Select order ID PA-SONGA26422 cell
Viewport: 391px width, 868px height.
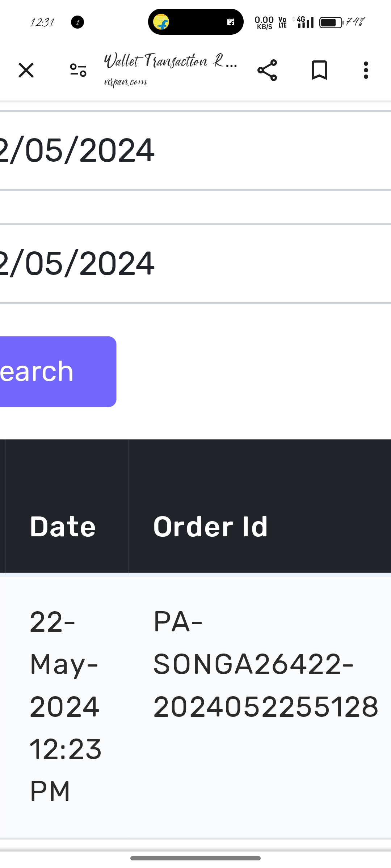tap(265, 664)
